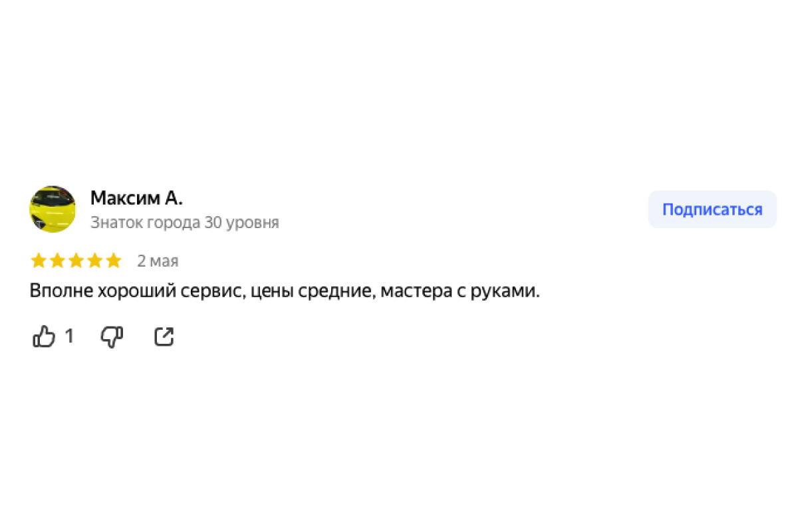
Task: Click the share review icon
Action: (164, 336)
